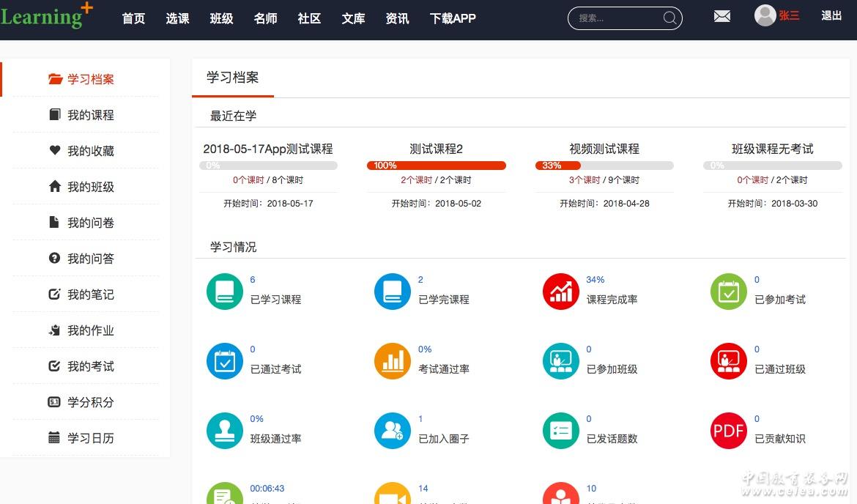857x504 pixels.
Task: Click the orange 考试通过率 bar chart icon
Action: (x=393, y=361)
